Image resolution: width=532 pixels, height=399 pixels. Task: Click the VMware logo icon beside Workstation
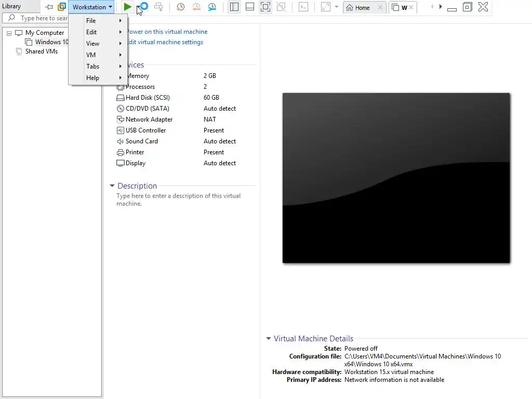(x=62, y=7)
